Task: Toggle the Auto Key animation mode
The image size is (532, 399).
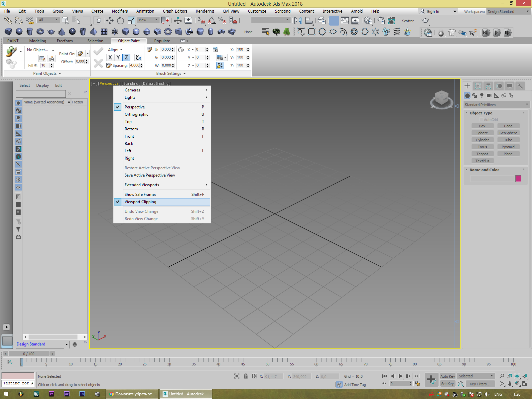Action: [448, 376]
